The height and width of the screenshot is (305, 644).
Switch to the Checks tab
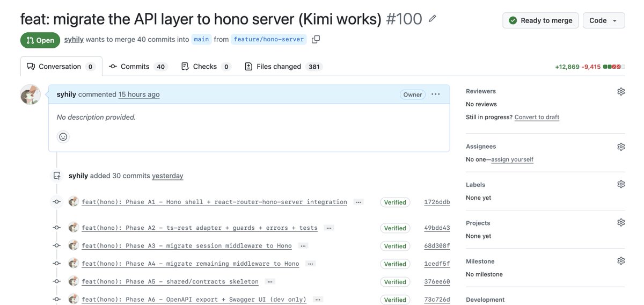[206, 67]
